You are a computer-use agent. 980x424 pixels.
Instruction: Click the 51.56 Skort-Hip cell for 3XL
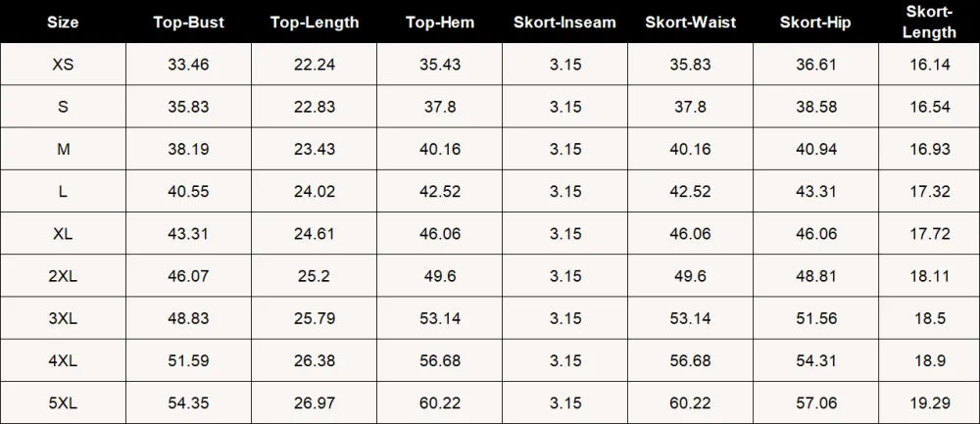tap(815, 318)
